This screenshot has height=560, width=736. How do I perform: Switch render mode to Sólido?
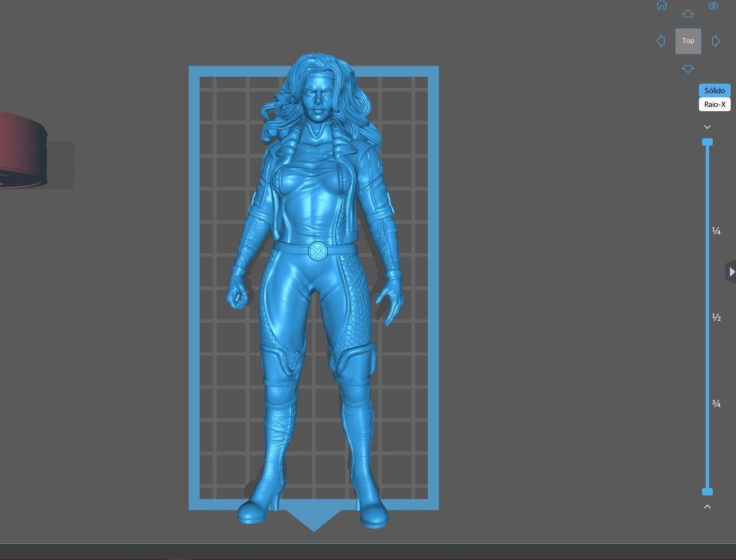click(x=715, y=91)
